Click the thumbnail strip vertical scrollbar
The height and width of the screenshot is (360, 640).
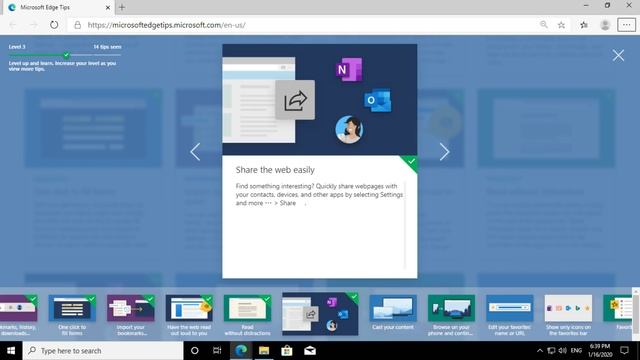click(636, 314)
